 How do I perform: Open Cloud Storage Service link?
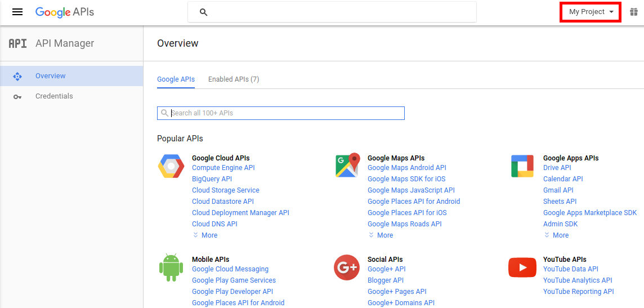226,190
